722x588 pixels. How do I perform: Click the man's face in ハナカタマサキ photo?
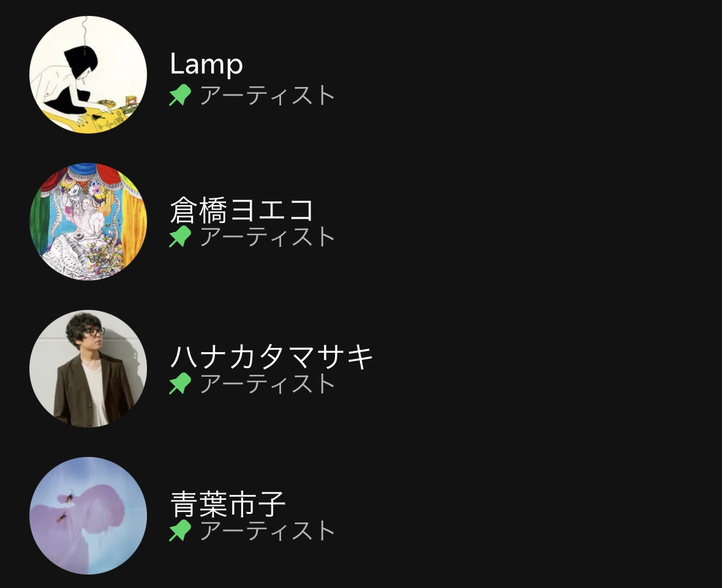pos(94,339)
